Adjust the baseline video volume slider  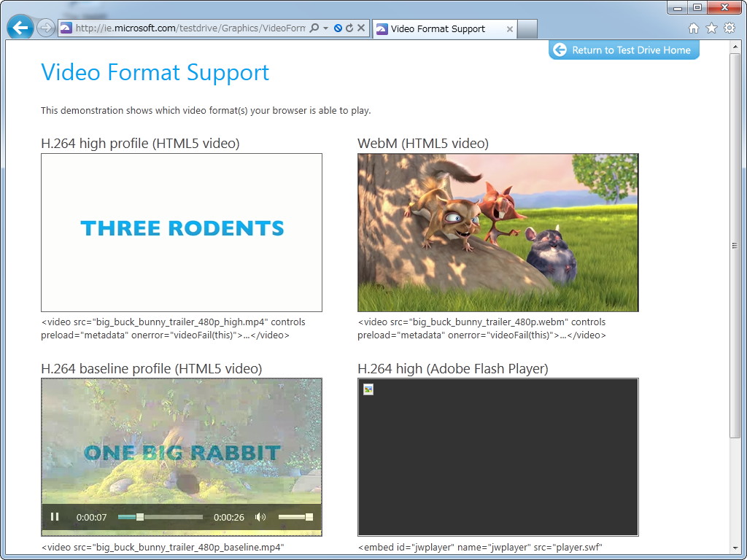(295, 517)
